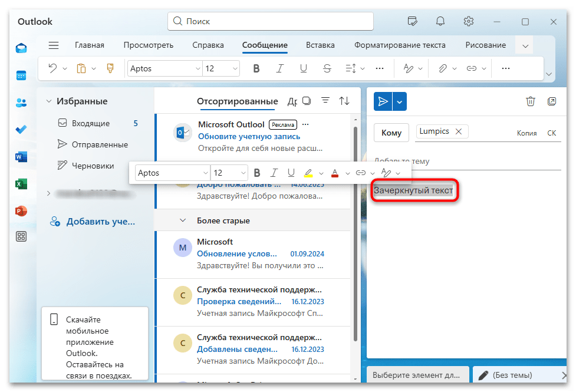Select the Format Painter brush icon
Image resolution: width=576 pixels, height=392 pixels.
point(110,68)
